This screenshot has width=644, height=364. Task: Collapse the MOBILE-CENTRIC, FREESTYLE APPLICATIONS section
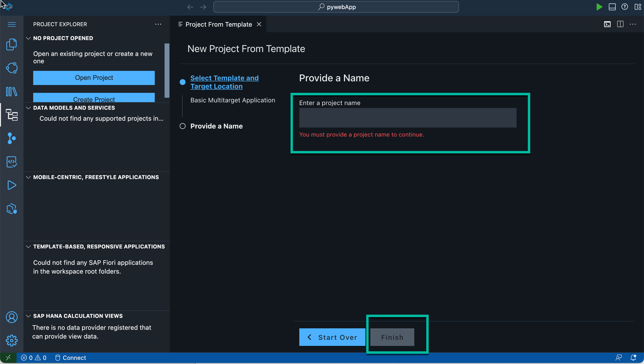tap(28, 177)
